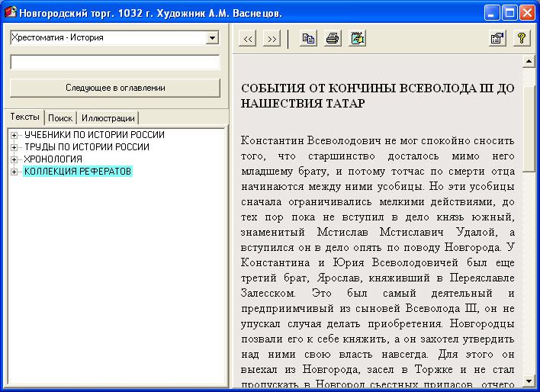Switch to the Поиск tab
This screenshot has width=540, height=392.
tap(60, 118)
